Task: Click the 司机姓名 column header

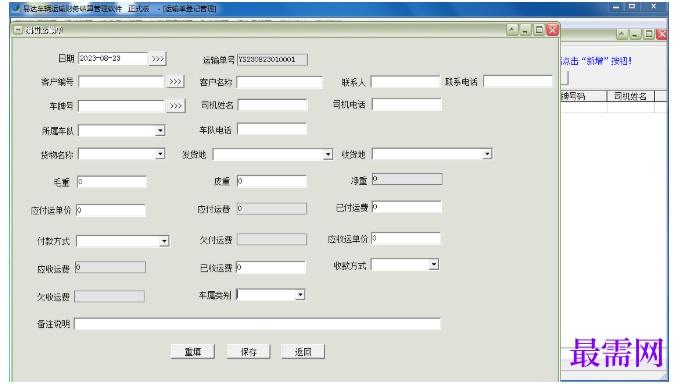Action: [630, 96]
